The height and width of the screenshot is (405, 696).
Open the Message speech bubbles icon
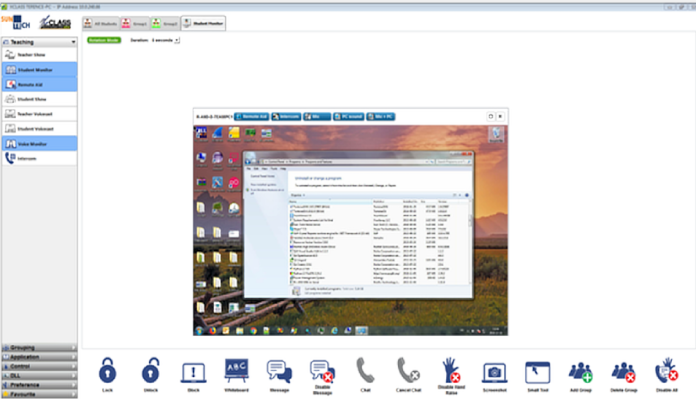(279, 371)
